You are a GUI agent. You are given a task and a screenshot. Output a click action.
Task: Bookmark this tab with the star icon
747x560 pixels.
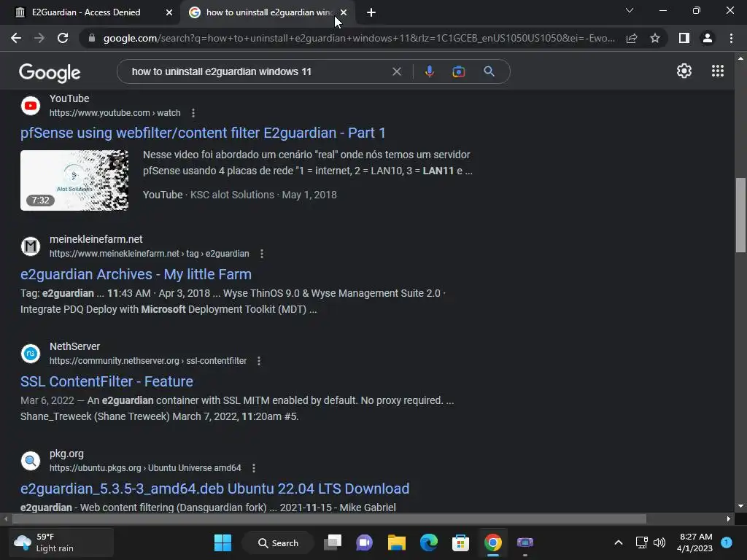[x=655, y=38]
